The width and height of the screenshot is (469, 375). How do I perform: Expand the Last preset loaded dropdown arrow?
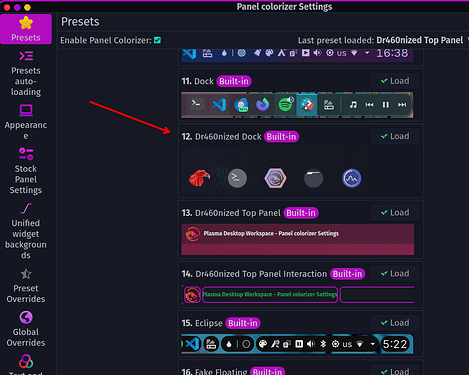click(468, 40)
